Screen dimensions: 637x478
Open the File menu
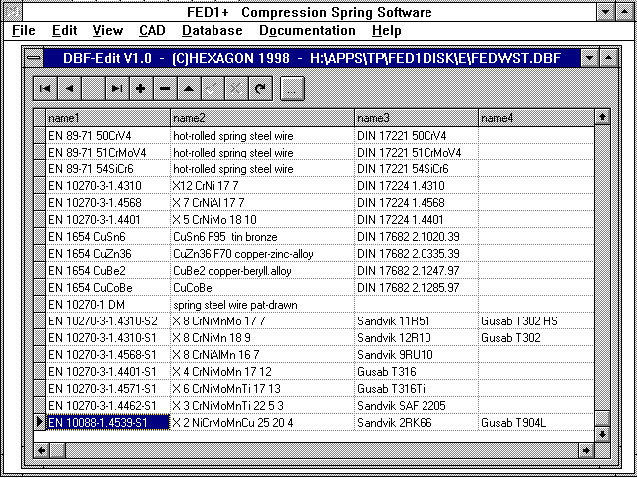[x=24, y=31]
